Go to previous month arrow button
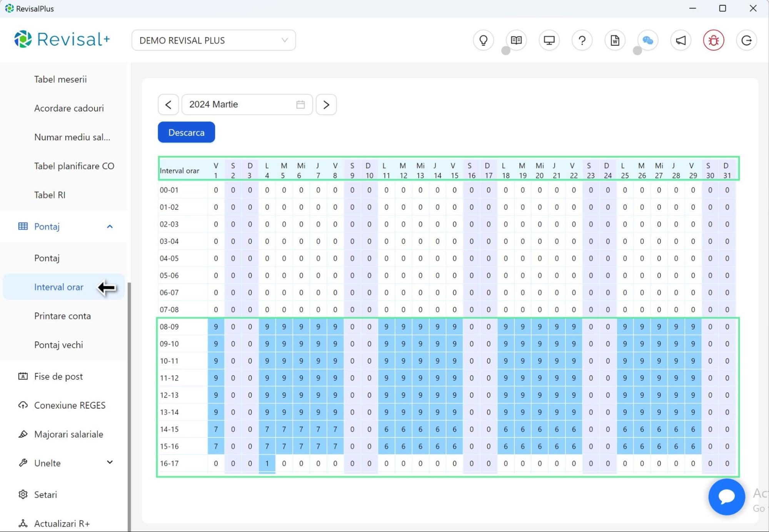769x532 pixels. pyautogui.click(x=168, y=105)
